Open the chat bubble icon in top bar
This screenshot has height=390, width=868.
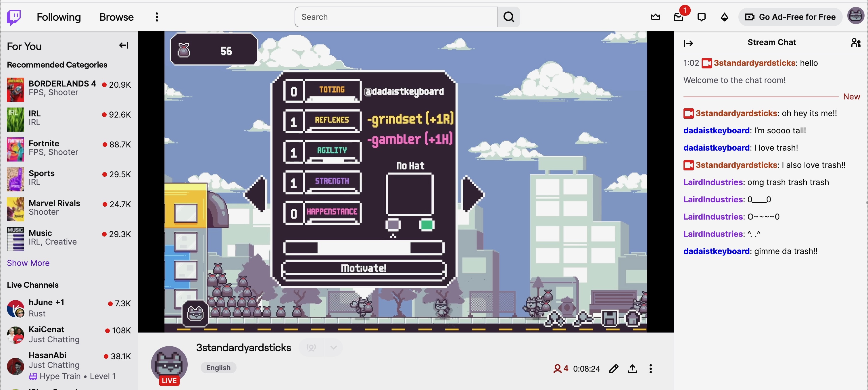pyautogui.click(x=701, y=16)
